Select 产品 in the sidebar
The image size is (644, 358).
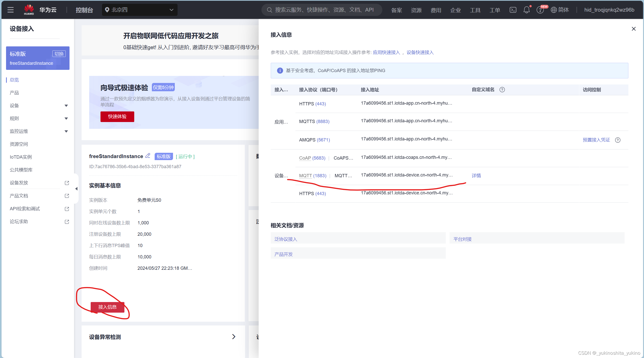(x=14, y=93)
